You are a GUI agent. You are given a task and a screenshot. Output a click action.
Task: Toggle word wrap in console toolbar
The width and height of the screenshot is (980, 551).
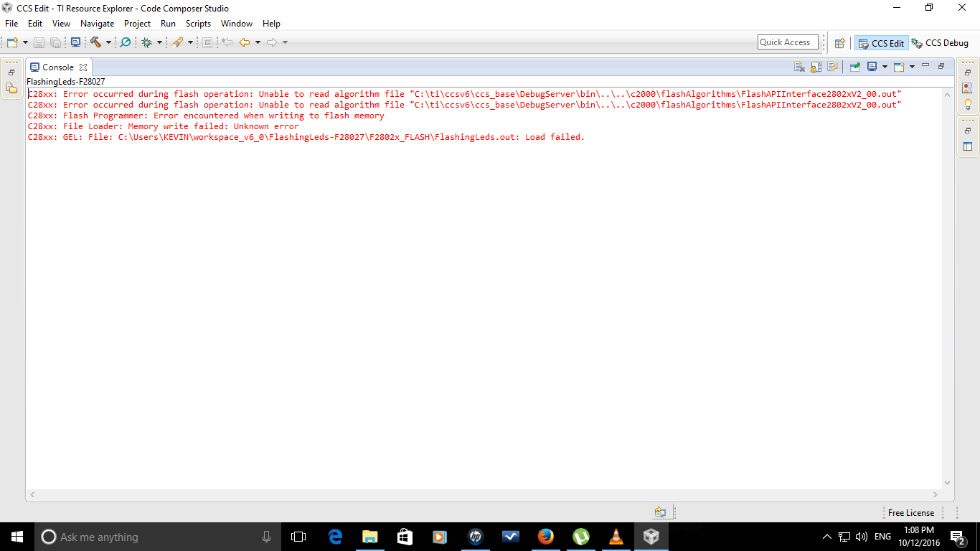tap(832, 67)
